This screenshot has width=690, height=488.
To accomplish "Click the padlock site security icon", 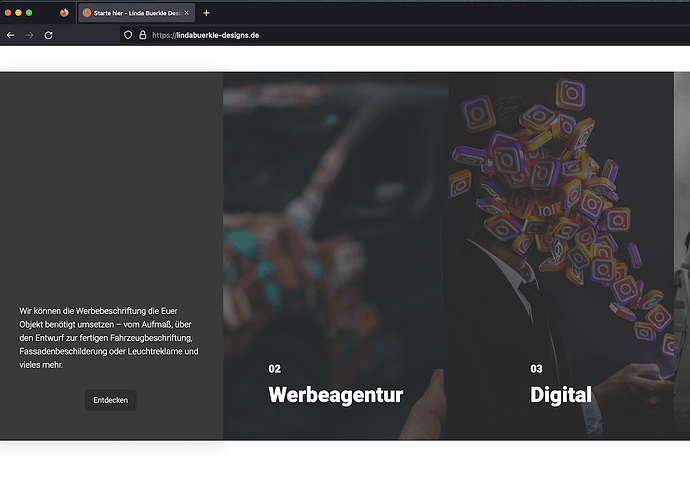I will (143, 35).
